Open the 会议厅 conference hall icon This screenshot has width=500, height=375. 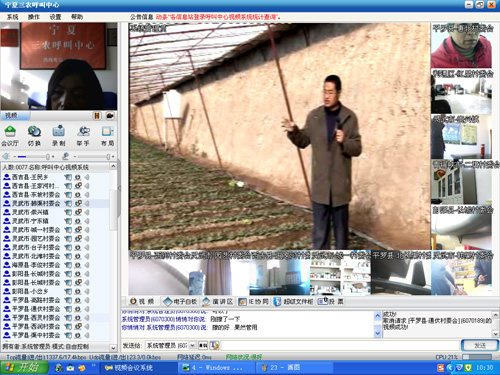click(x=10, y=136)
